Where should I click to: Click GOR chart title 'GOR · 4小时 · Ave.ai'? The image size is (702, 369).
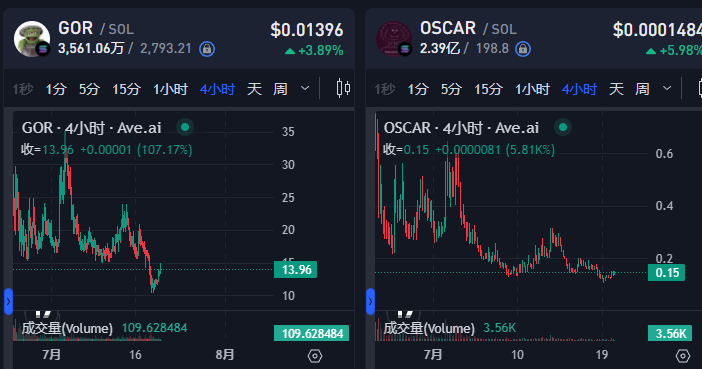tap(91, 128)
